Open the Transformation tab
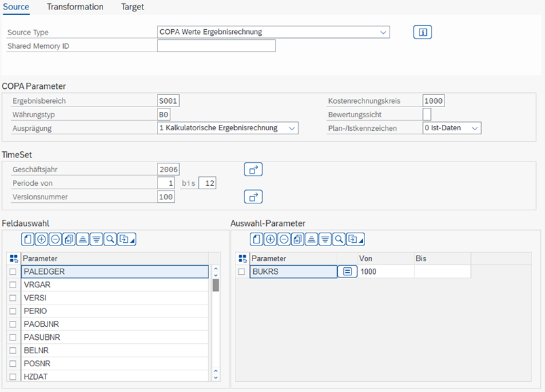Viewport: 545px width, 392px height. tap(75, 7)
